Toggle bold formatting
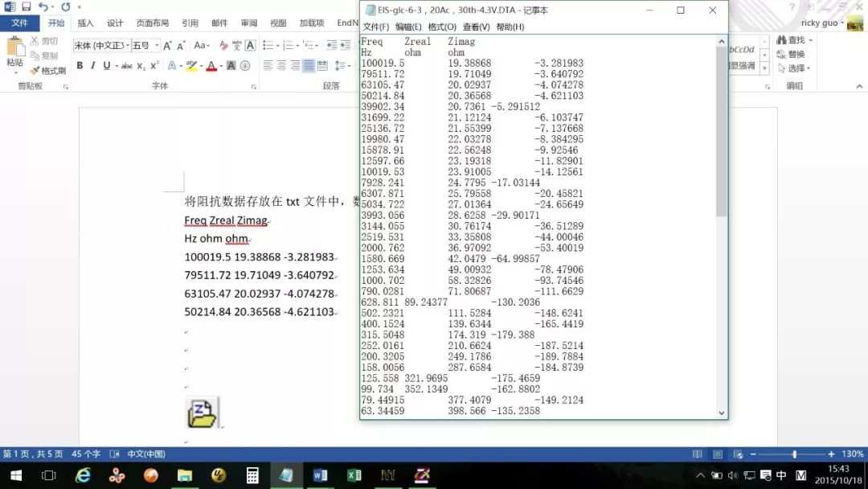Image resolution: width=868 pixels, height=489 pixels. (80, 65)
